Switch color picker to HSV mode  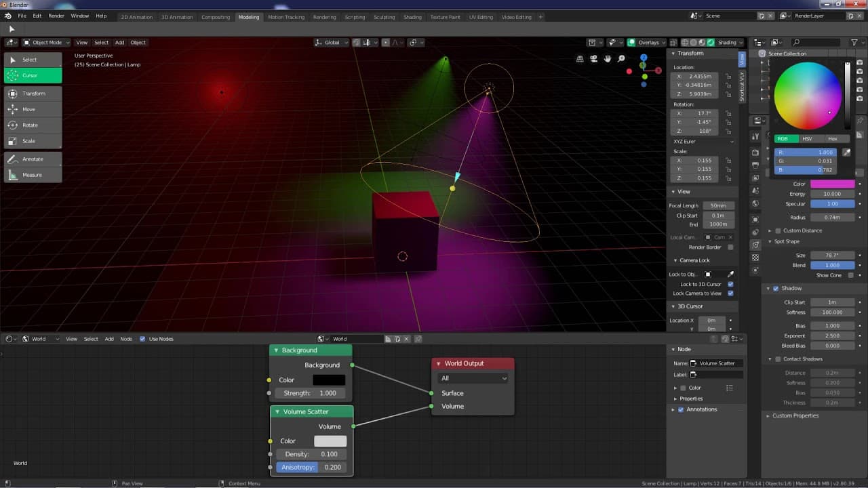click(x=807, y=139)
